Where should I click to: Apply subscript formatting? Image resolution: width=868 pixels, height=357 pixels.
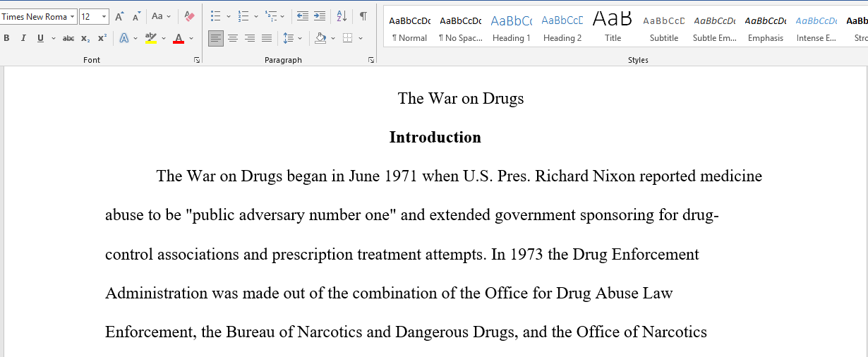(x=85, y=38)
